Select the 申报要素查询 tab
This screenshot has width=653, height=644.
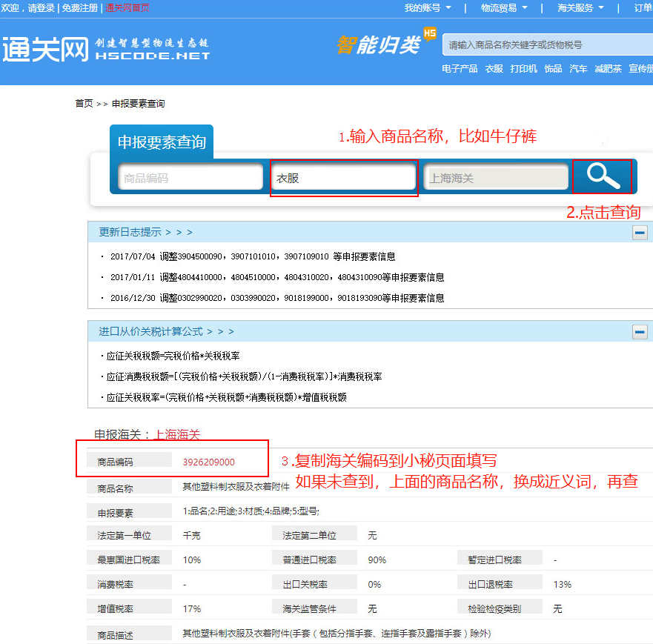click(x=162, y=142)
